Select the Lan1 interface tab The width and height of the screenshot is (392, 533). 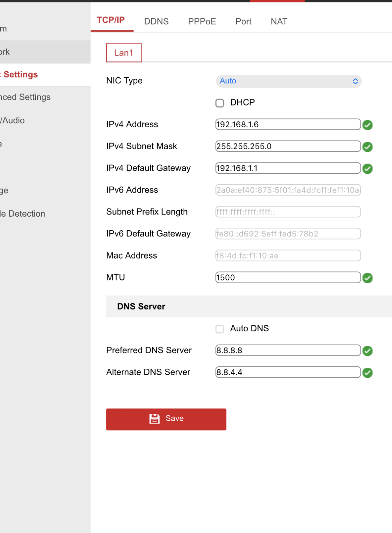(124, 53)
